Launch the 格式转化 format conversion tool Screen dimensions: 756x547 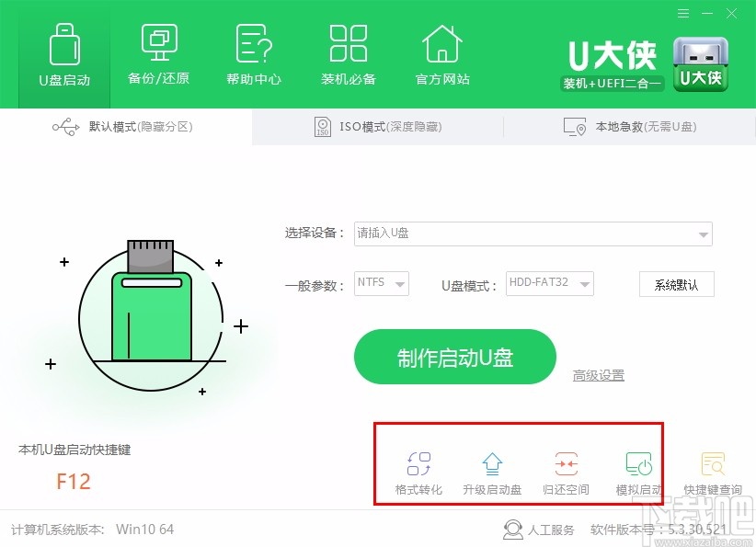pos(418,469)
